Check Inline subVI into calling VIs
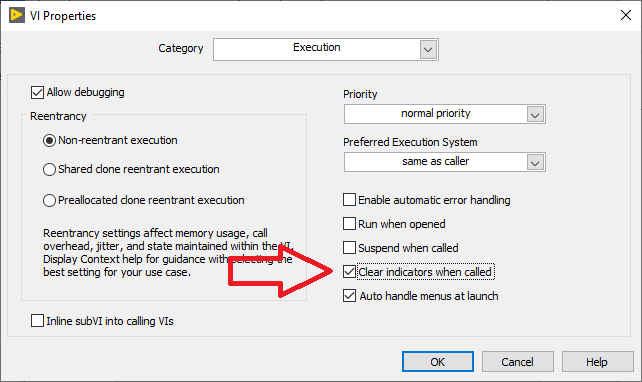Viewport: 642px width, 382px height. coord(37,321)
